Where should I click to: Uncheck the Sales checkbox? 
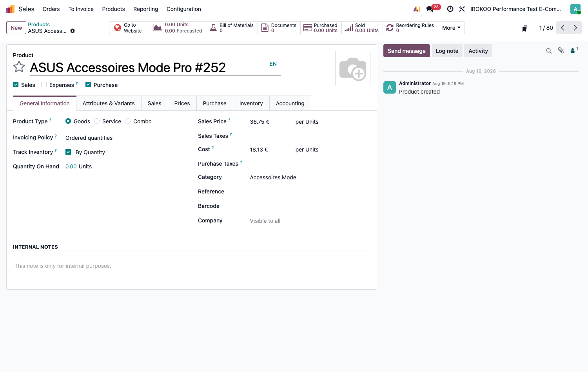[x=16, y=85]
